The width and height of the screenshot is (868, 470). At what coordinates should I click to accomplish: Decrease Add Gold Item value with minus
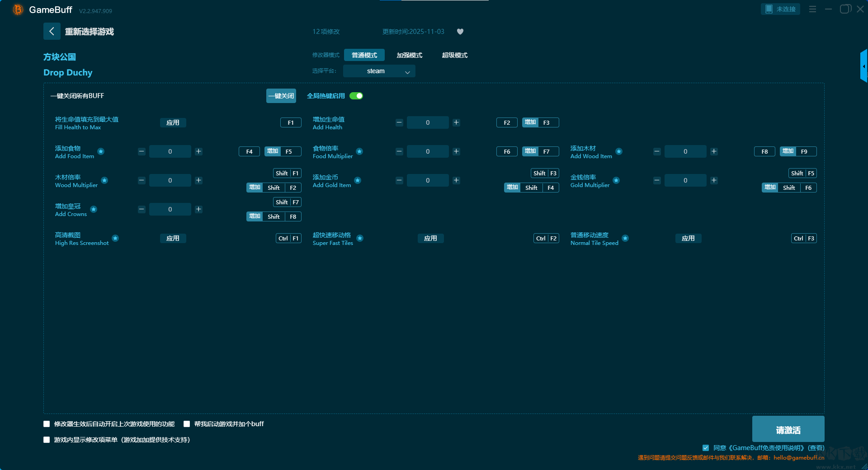click(x=399, y=180)
